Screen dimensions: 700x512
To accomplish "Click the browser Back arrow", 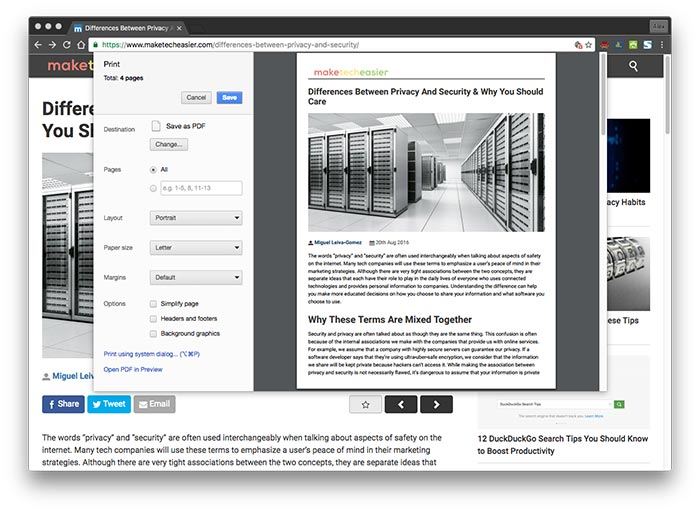I will click(x=38, y=45).
